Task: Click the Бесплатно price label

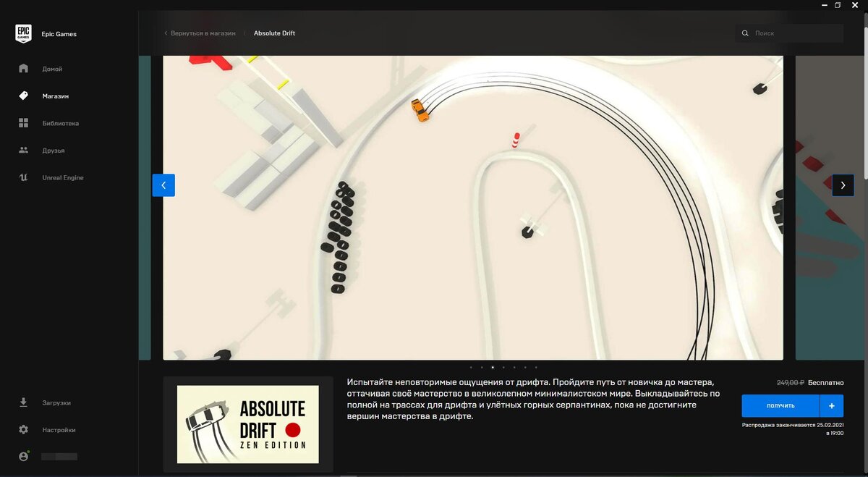Action: pos(826,382)
